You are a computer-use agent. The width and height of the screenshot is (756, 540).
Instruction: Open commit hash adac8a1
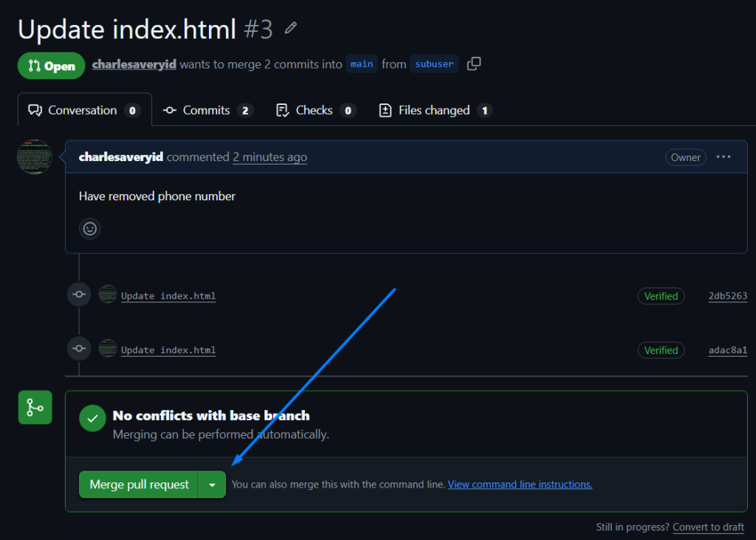coord(727,350)
